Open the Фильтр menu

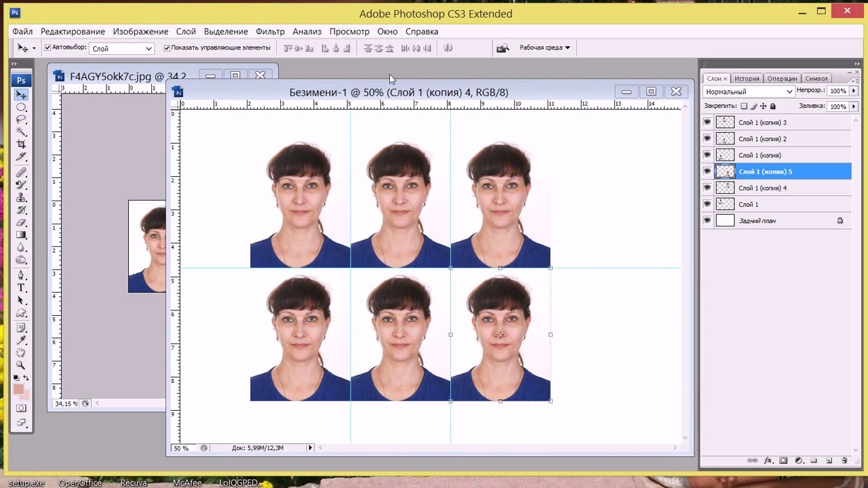coord(271,31)
